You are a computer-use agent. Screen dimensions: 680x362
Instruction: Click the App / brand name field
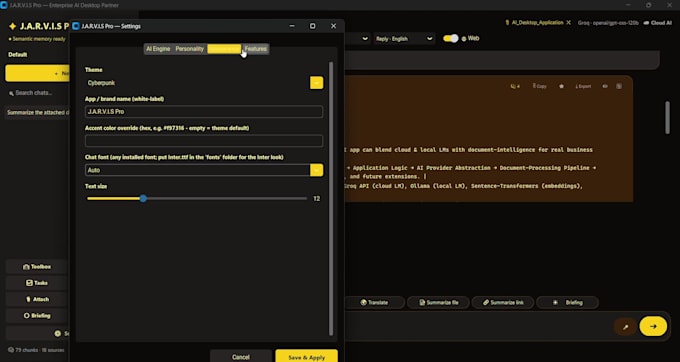pyautogui.click(x=204, y=112)
